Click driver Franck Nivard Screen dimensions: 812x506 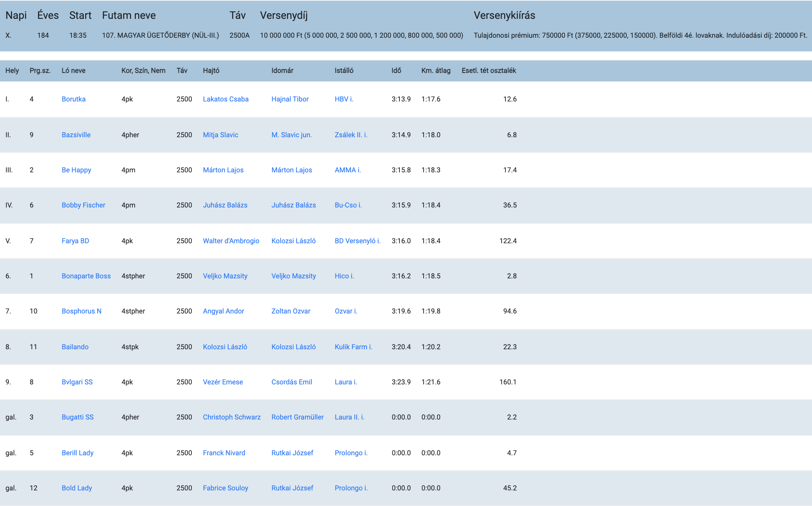tap(224, 453)
